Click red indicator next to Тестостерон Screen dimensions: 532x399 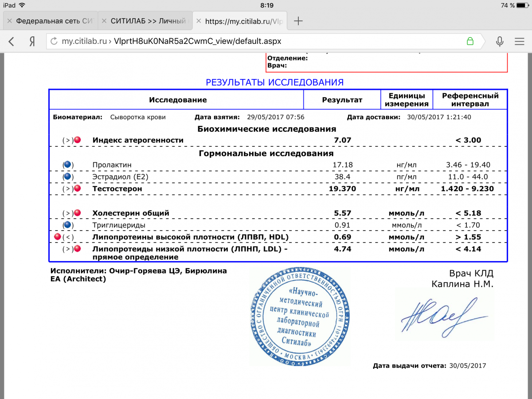77,189
